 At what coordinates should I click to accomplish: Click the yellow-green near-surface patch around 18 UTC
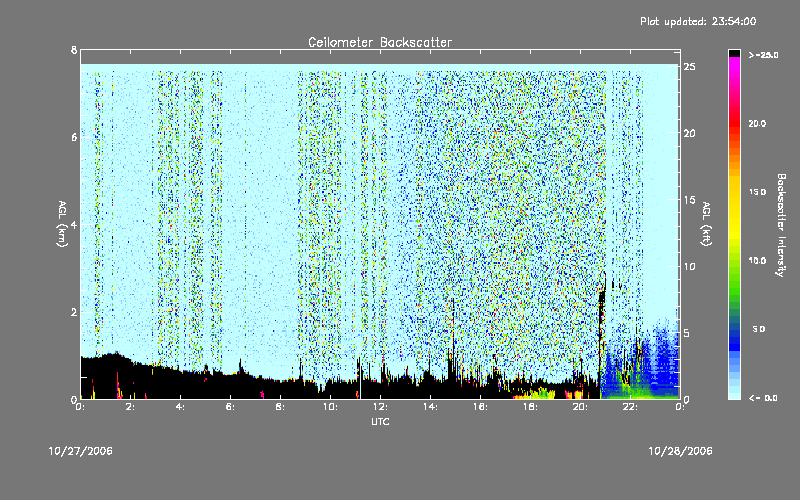tap(534, 393)
